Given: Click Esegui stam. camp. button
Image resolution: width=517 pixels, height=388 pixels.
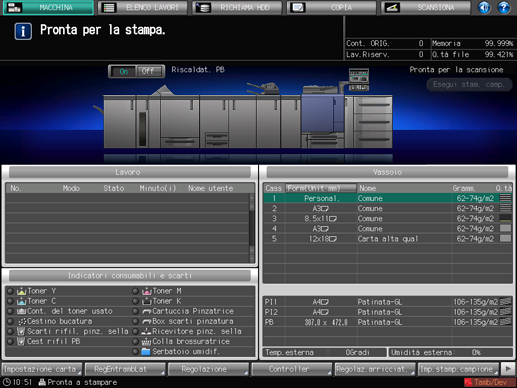Looking at the screenshot, I should point(469,85).
